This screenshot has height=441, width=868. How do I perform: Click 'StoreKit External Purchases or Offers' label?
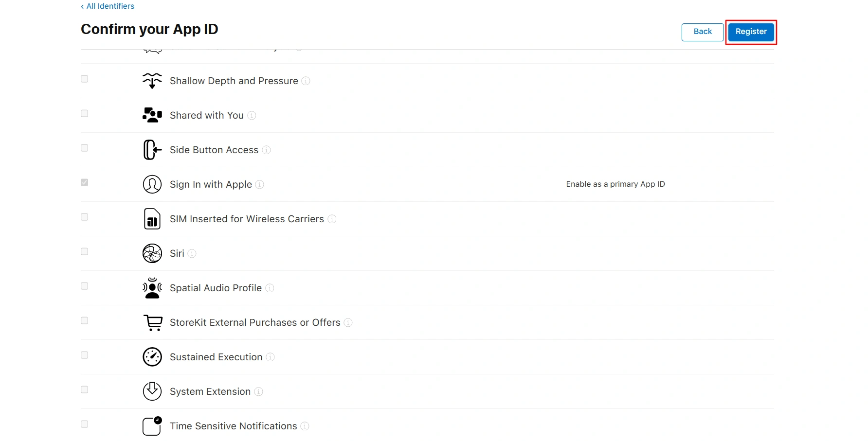pos(255,322)
